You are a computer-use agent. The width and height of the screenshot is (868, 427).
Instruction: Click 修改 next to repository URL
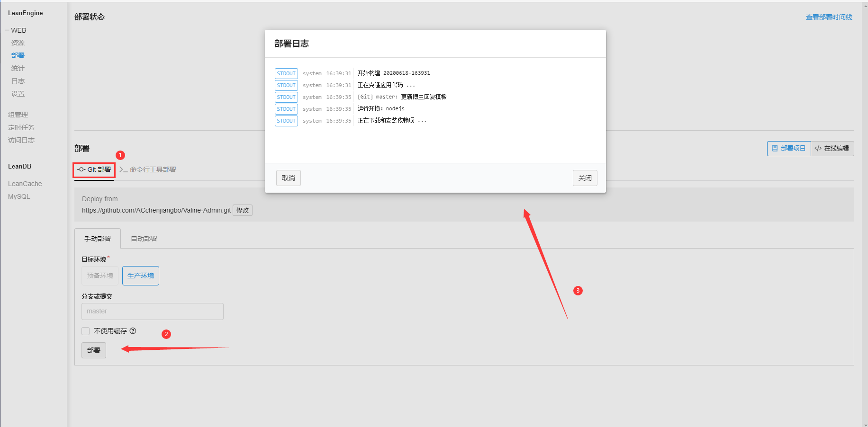[x=243, y=210]
